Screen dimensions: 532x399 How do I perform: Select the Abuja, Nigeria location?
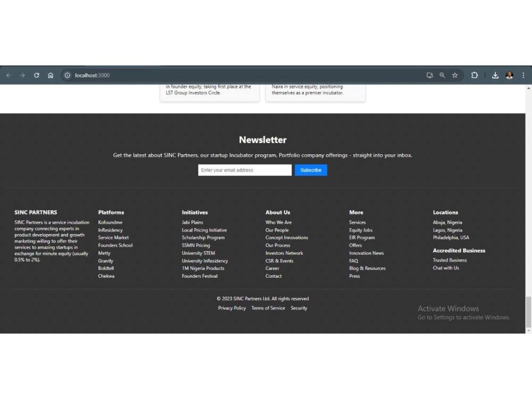tap(447, 222)
